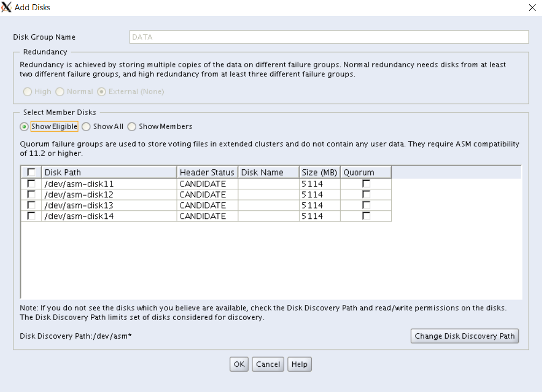542x392 pixels.
Task: Close the Add Disks dialog window
Action: pyautogui.click(x=532, y=8)
